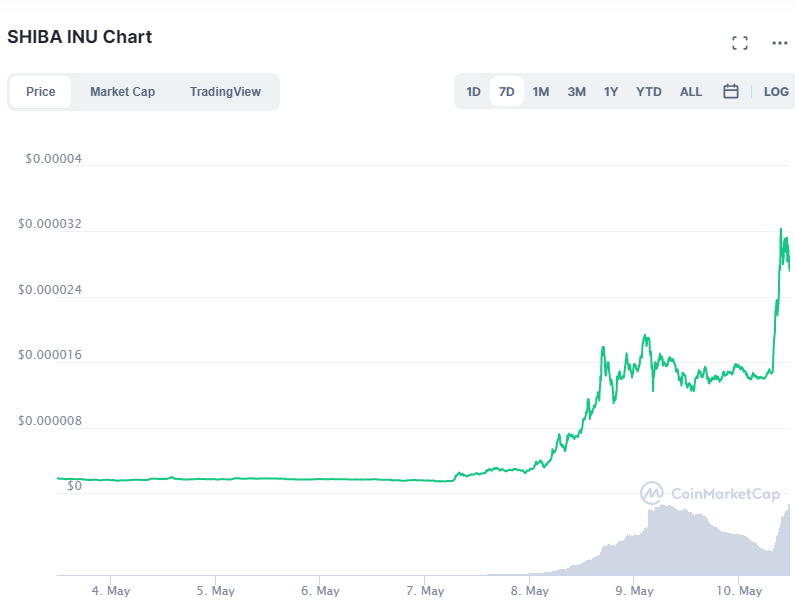Open the three-dot more options menu
The width and height of the screenshot is (795, 614).
click(x=779, y=43)
